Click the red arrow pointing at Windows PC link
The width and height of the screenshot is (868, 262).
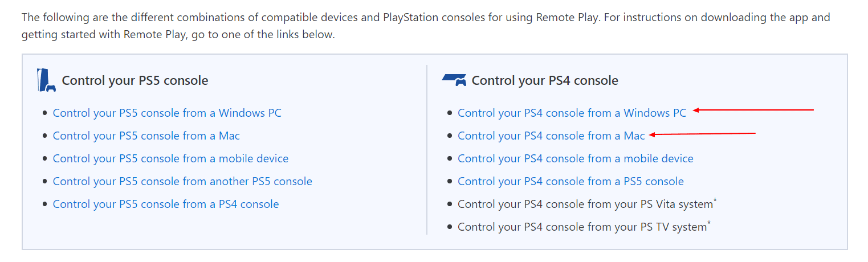coord(753,110)
